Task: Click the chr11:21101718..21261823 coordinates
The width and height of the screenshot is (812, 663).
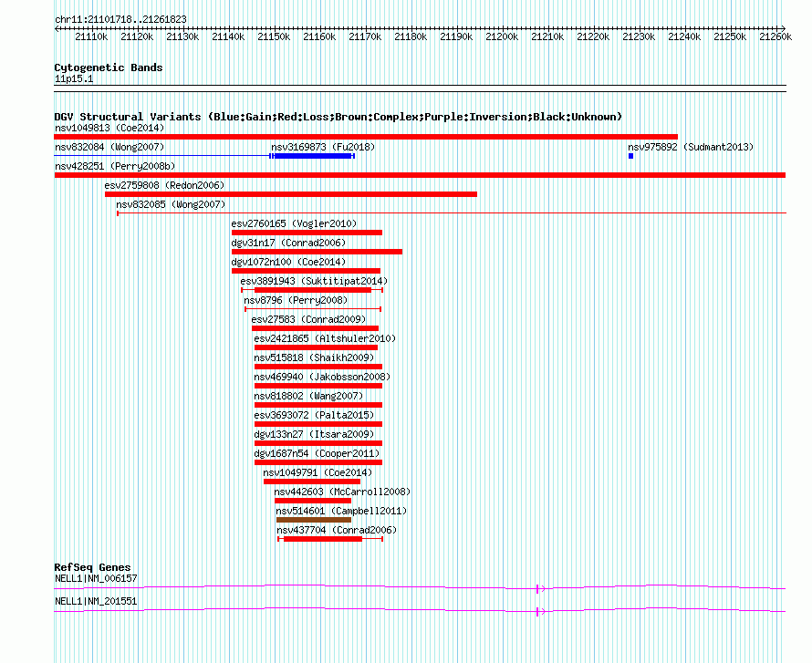Action: [120, 19]
